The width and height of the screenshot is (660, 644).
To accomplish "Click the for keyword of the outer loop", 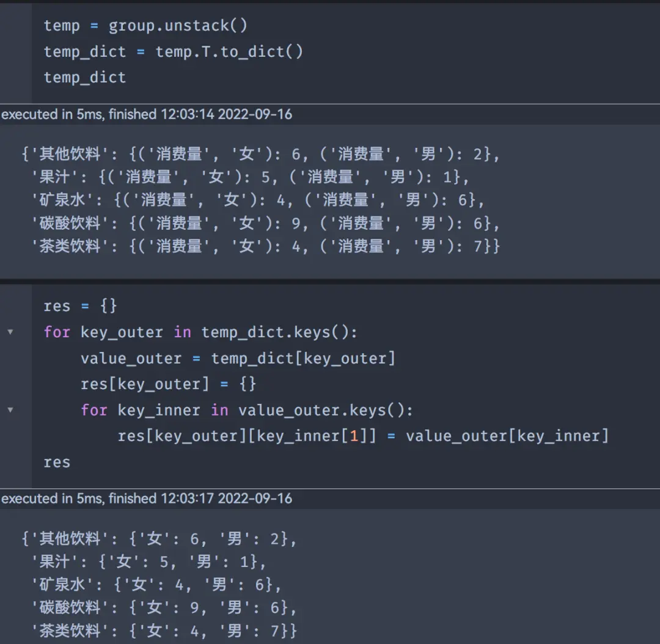I will point(57,332).
